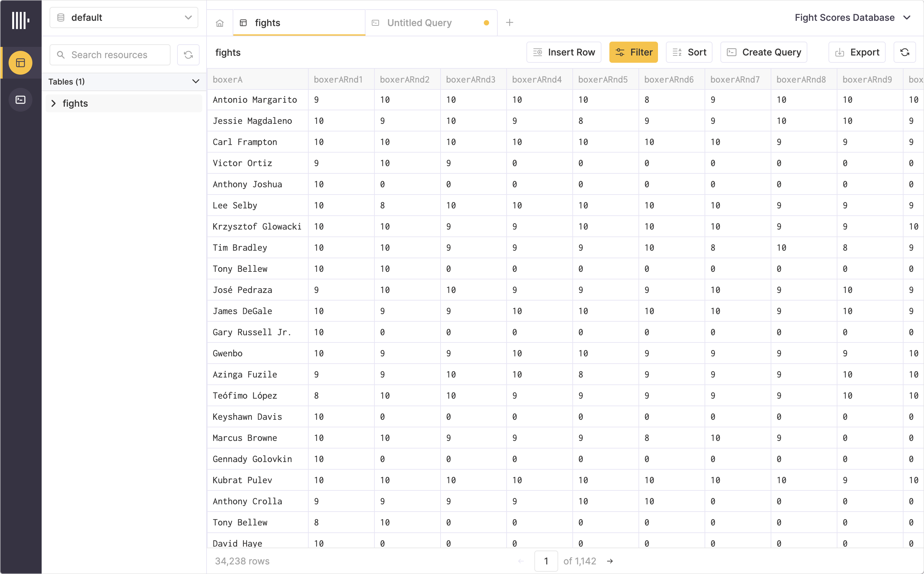
Task: Open the Filter panel
Action: coord(634,53)
